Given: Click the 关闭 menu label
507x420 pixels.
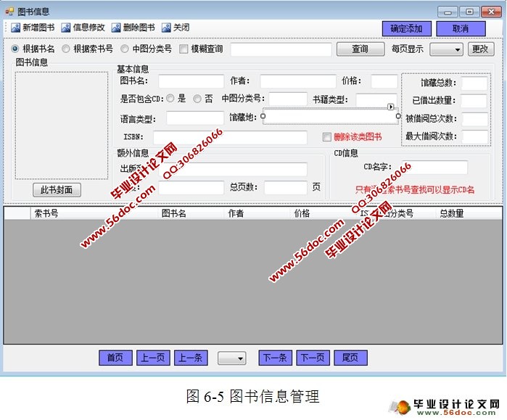Looking at the screenshot, I should (181, 28).
